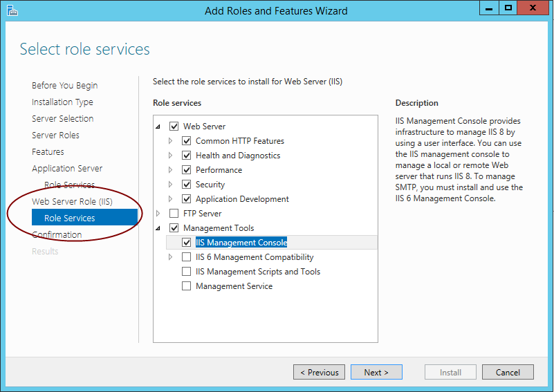Viewport: 554px width, 392px height.
Task: Select Web Server Role (IIS) step
Action: (72, 202)
